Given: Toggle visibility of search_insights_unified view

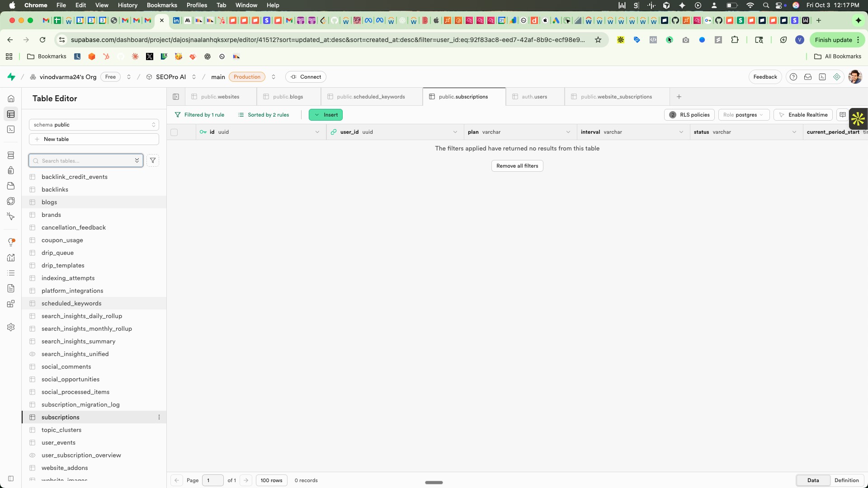Looking at the screenshot, I should tap(32, 354).
